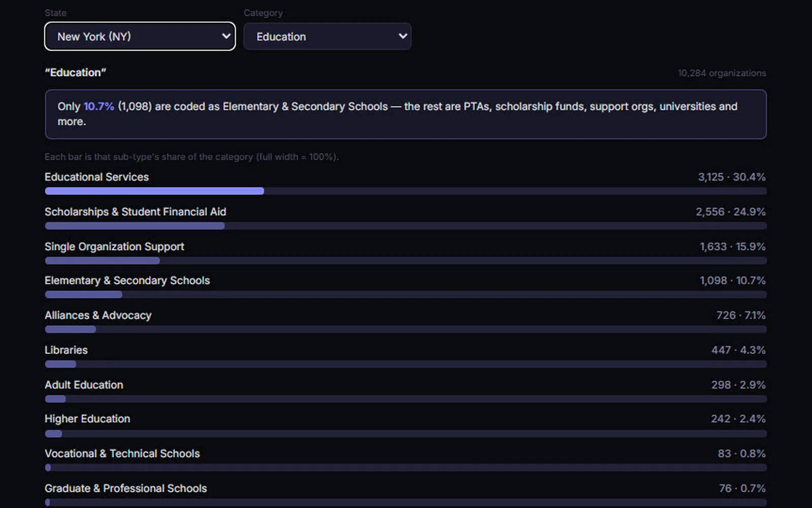Select the Libraries row label
This screenshot has height=508, width=812.
pos(66,350)
